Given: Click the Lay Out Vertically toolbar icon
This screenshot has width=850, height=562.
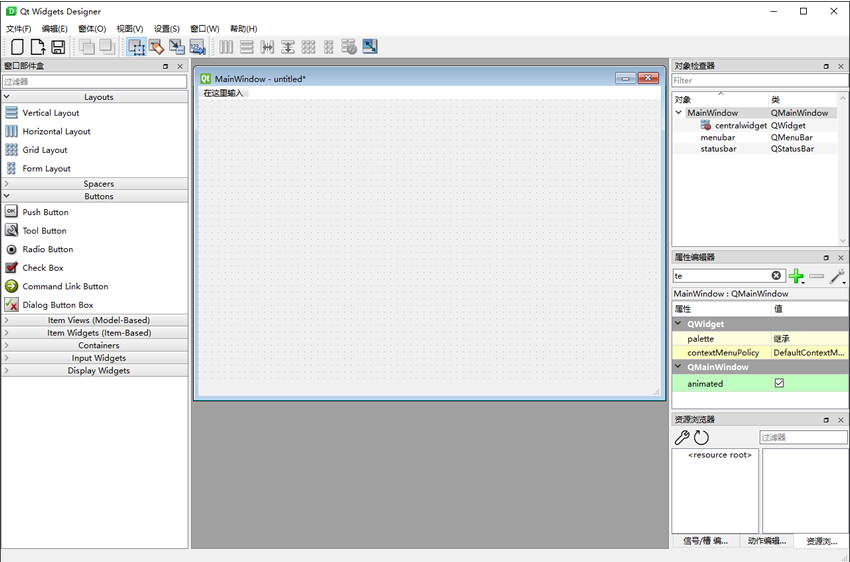Looking at the screenshot, I should click(247, 47).
